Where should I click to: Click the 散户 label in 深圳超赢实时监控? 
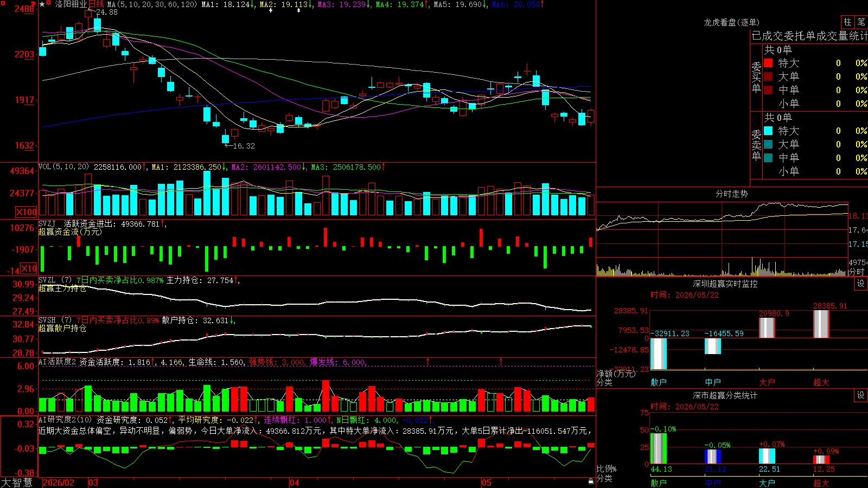point(659,382)
